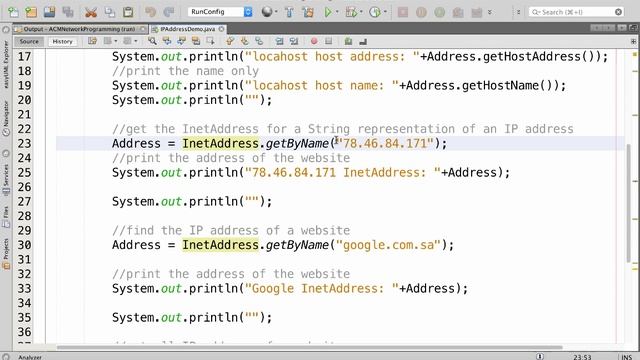Start macro recording red button
Screen dimensions: 640x360
(314, 41)
